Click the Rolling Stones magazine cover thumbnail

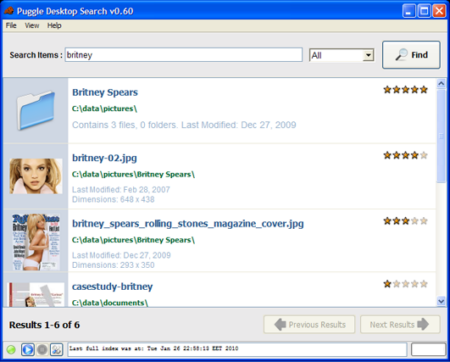coord(36,242)
